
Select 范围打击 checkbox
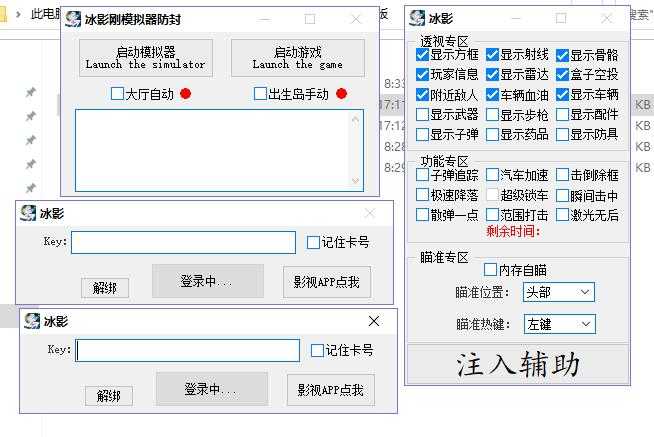[493, 215]
